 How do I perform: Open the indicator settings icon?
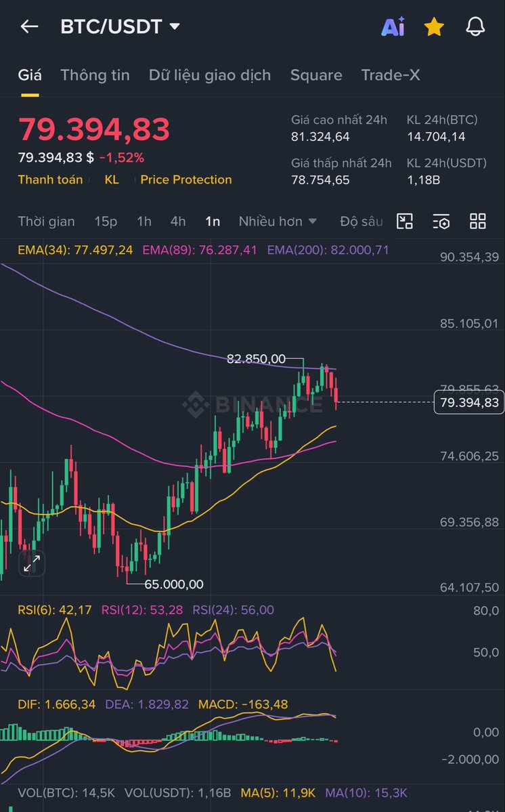point(441,221)
